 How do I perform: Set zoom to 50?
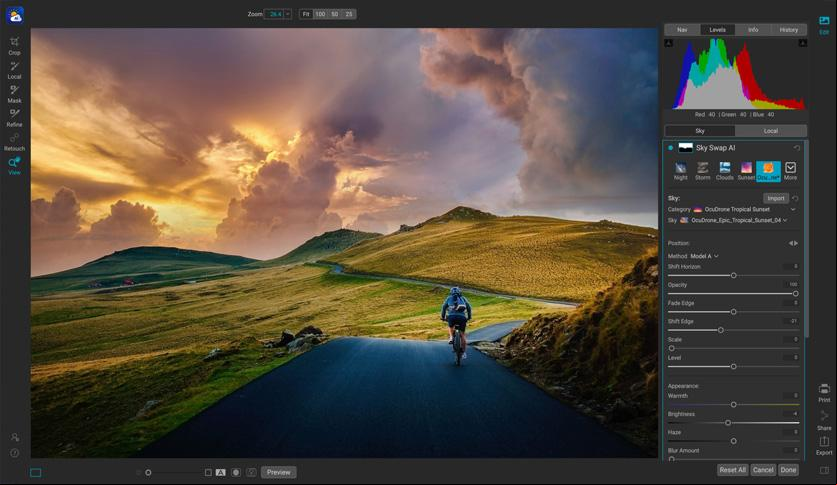pos(335,14)
